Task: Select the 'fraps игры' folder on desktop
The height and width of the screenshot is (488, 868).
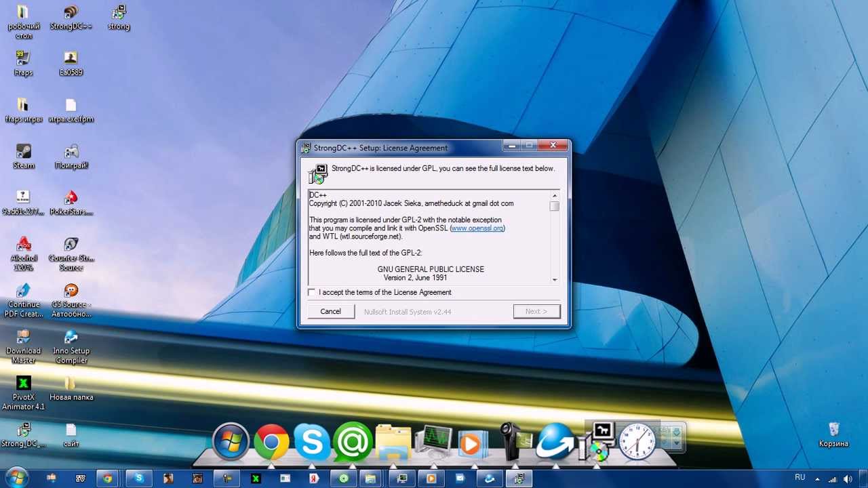Action: point(23,110)
